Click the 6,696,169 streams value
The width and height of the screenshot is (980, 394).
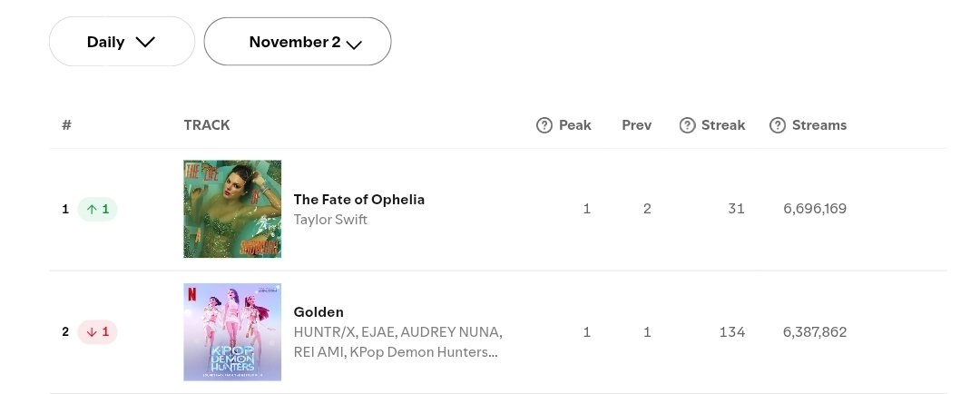[x=815, y=208]
